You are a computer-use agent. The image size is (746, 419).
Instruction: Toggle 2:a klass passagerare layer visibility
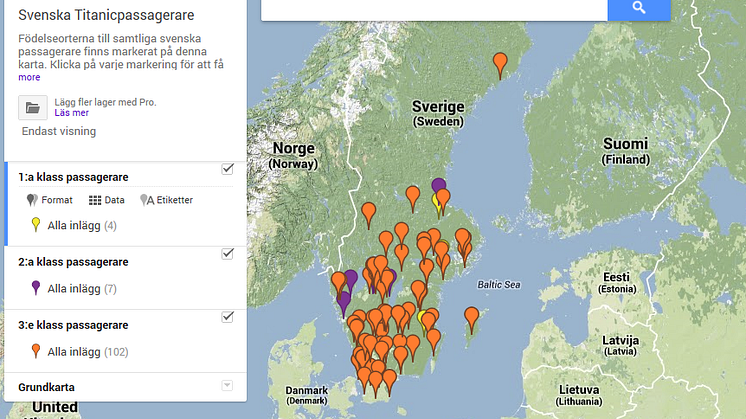pyautogui.click(x=227, y=254)
